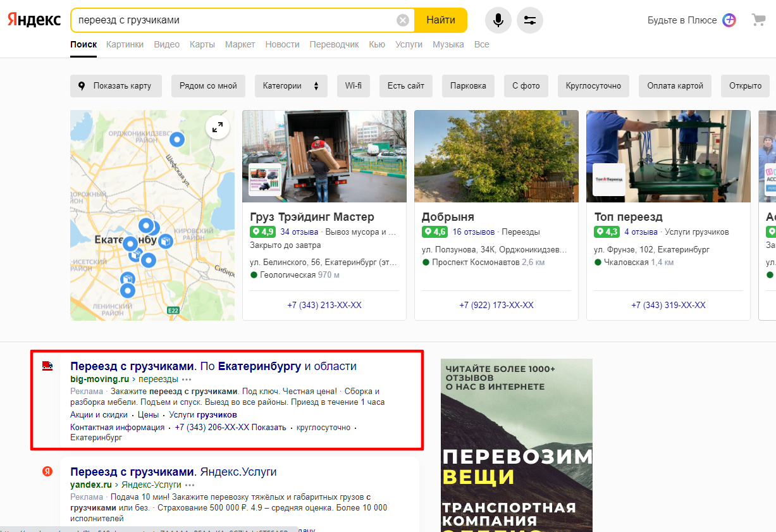Enable the Круглосуточно filter
The height and width of the screenshot is (532, 776).
click(x=593, y=86)
